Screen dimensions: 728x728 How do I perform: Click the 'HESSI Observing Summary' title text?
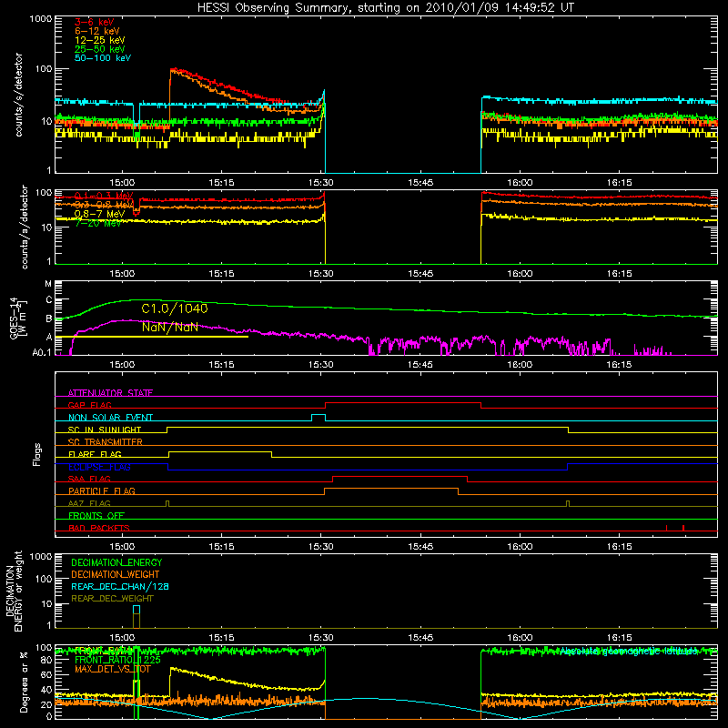pyautogui.click(x=274, y=8)
